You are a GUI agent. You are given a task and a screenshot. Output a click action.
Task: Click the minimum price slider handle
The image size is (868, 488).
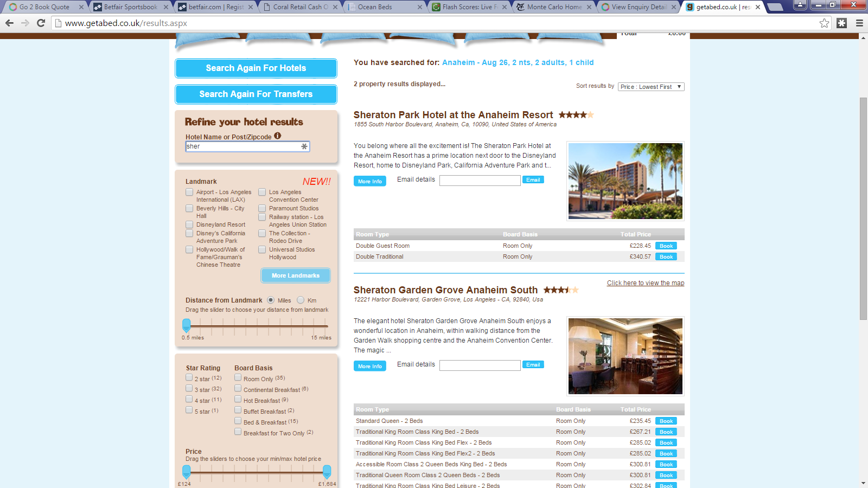click(187, 472)
